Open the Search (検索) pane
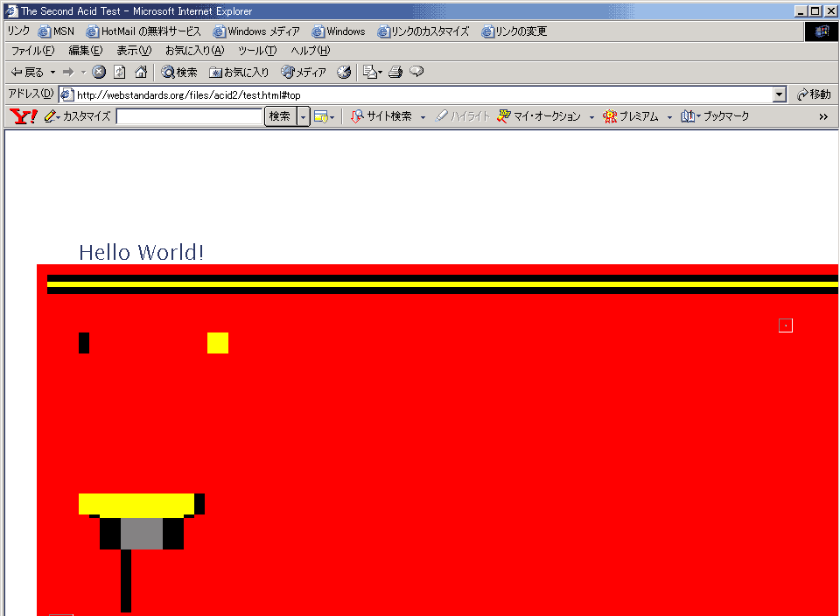 (x=179, y=72)
